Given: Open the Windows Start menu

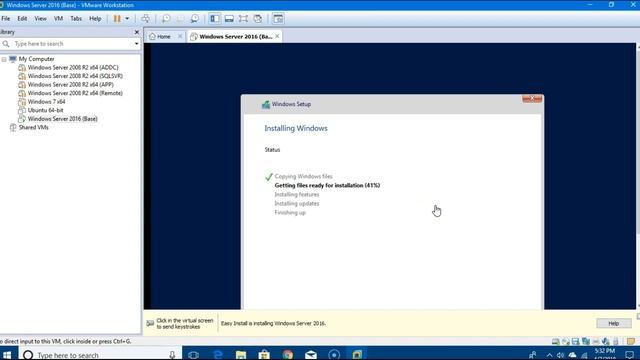Looking at the screenshot, I should coord(7,355).
